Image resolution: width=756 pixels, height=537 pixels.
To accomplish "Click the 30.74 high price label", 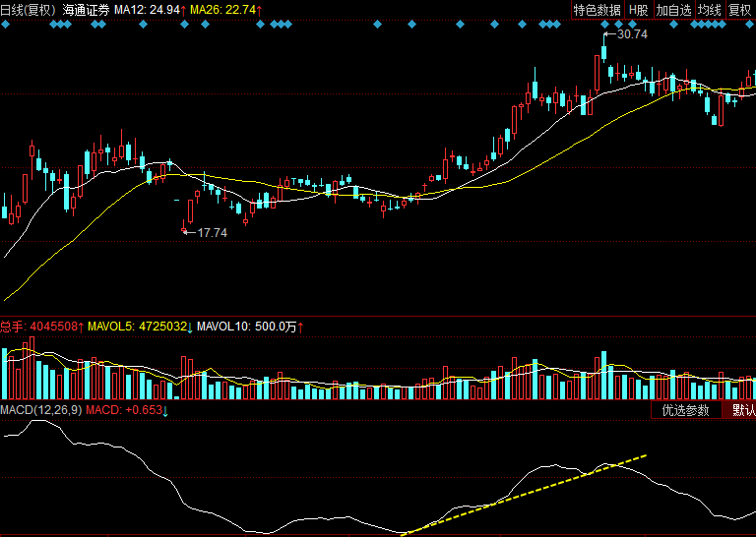I will click(x=632, y=34).
